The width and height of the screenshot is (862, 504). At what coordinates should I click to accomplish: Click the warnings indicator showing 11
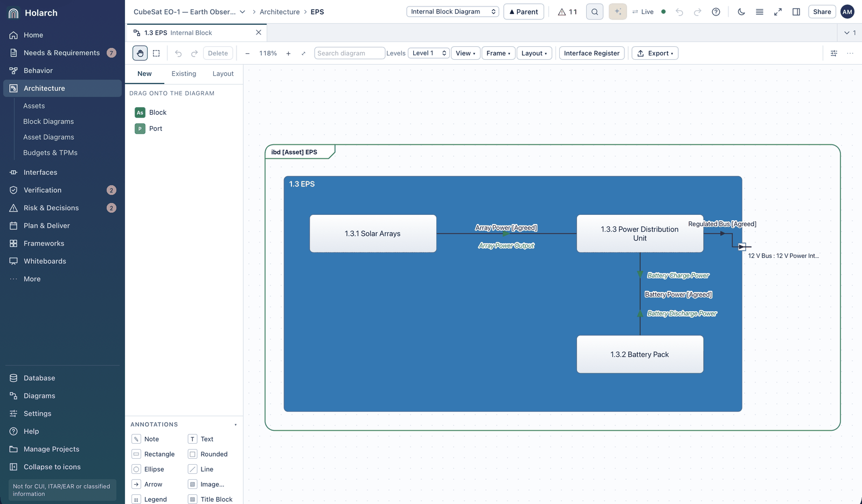tap(567, 12)
